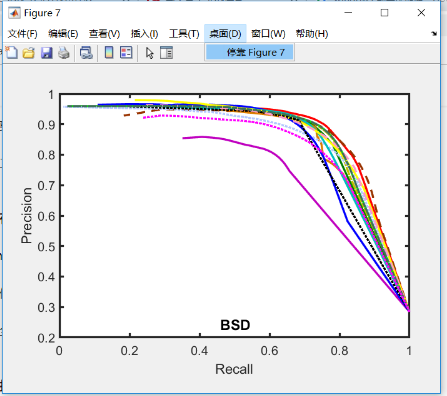Viewport: 447px width, 396px height.
Task: Open the 编辑(E) menu
Action: pyautogui.click(x=63, y=34)
